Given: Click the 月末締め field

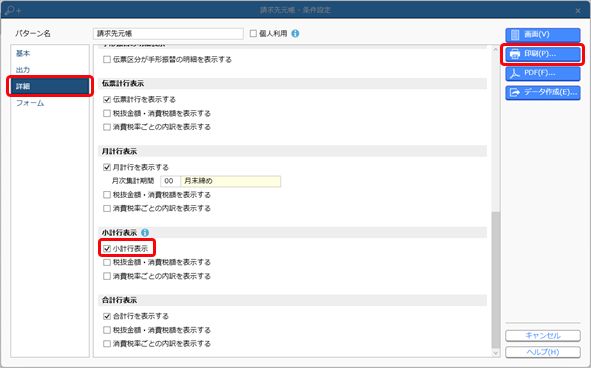Looking at the screenshot, I should click(231, 181).
